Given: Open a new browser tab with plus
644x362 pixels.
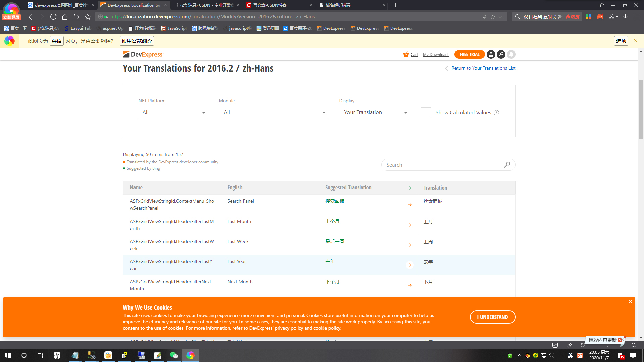Looking at the screenshot, I should pyautogui.click(x=395, y=5).
